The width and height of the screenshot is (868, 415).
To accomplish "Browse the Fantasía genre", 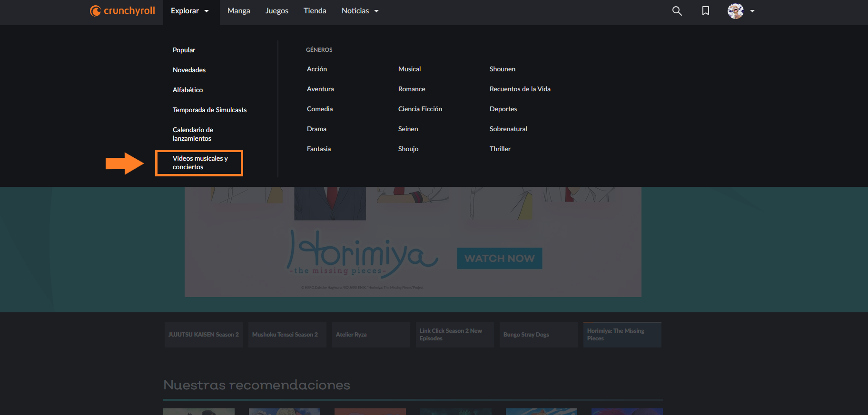I will coord(319,149).
